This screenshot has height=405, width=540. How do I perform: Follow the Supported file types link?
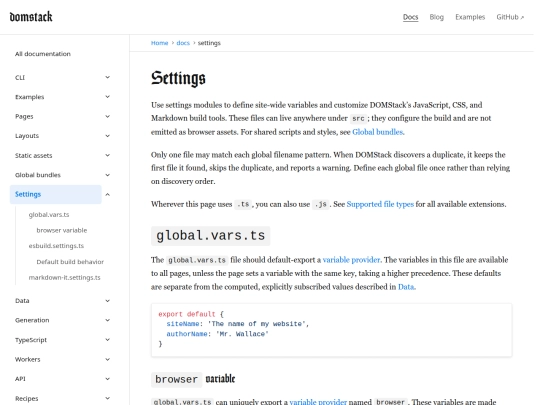click(380, 204)
